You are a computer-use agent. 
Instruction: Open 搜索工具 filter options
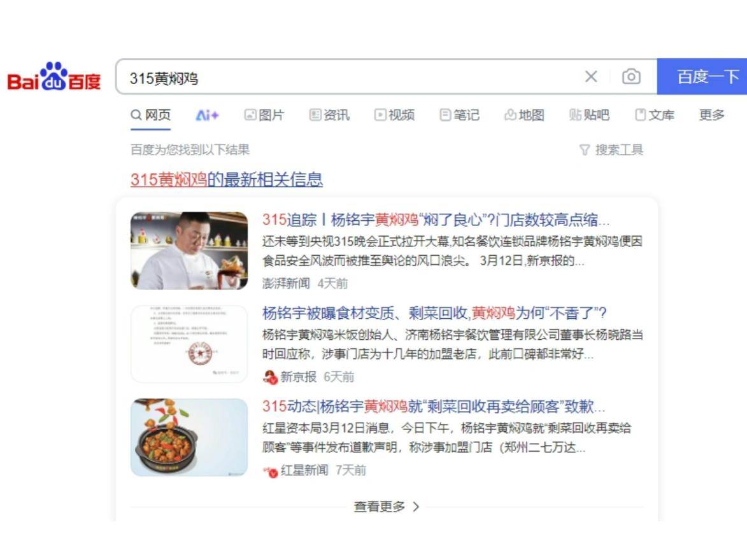pos(611,150)
